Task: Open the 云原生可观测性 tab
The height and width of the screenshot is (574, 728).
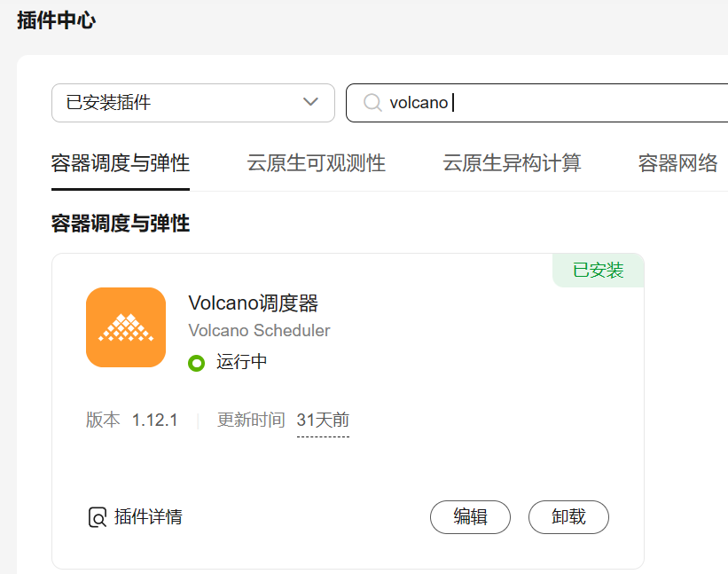Action: click(x=317, y=163)
